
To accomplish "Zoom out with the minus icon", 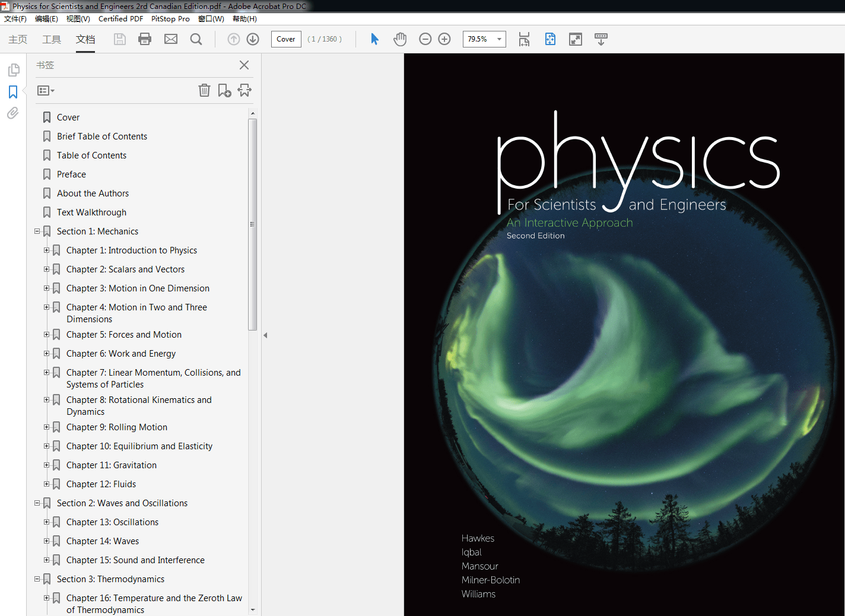I will (x=425, y=39).
